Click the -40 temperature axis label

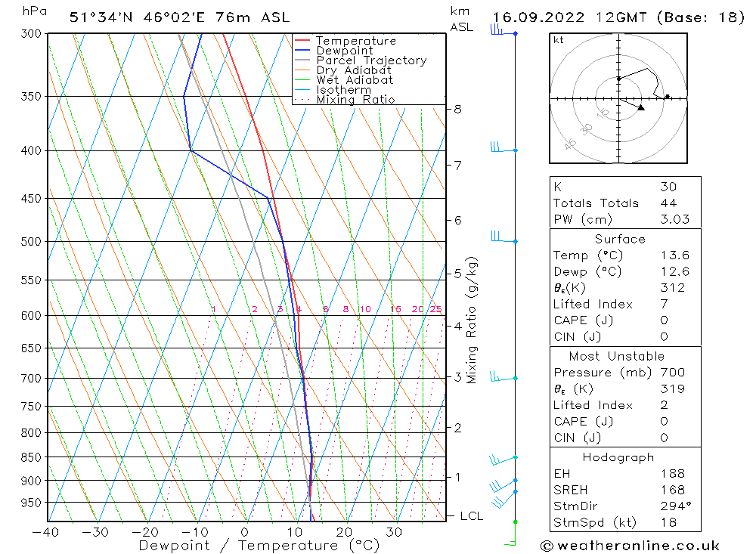click(x=46, y=532)
